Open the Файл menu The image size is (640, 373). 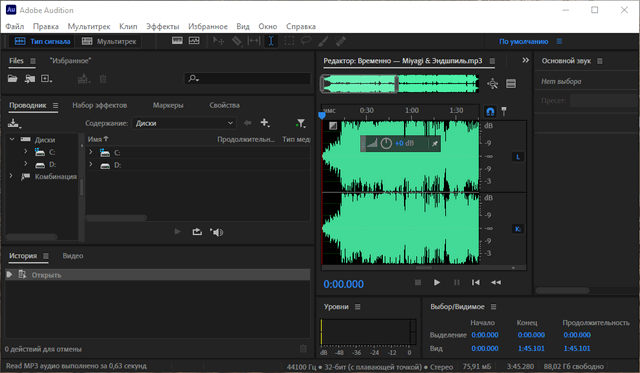(x=15, y=27)
